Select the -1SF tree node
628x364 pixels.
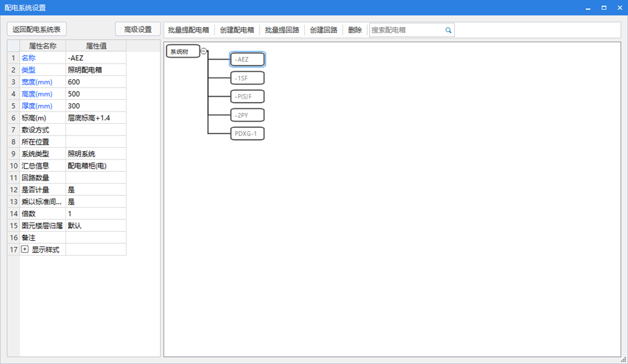tap(247, 78)
